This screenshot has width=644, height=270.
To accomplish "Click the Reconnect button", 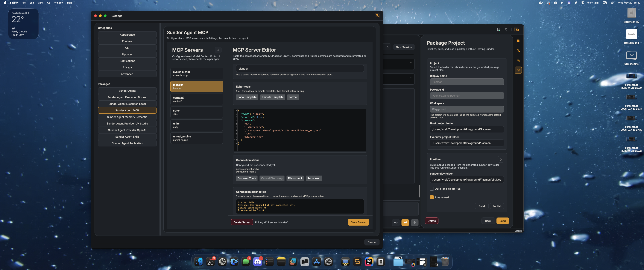I will tap(314, 178).
